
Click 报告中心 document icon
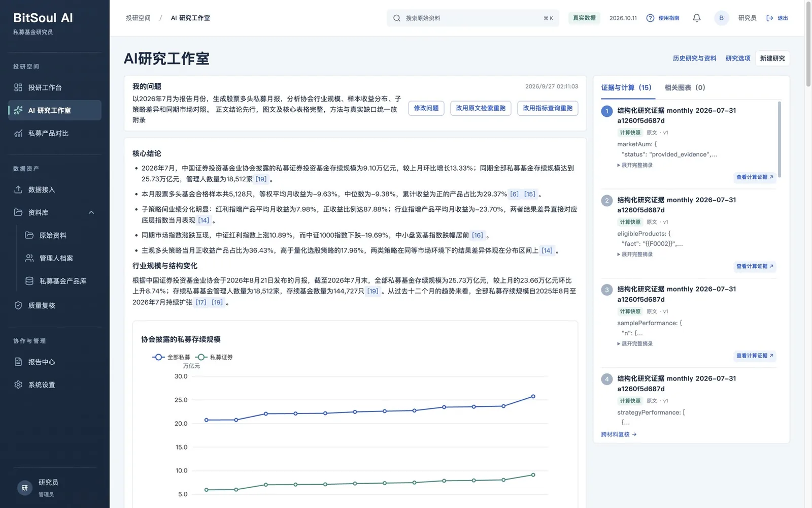(x=18, y=362)
